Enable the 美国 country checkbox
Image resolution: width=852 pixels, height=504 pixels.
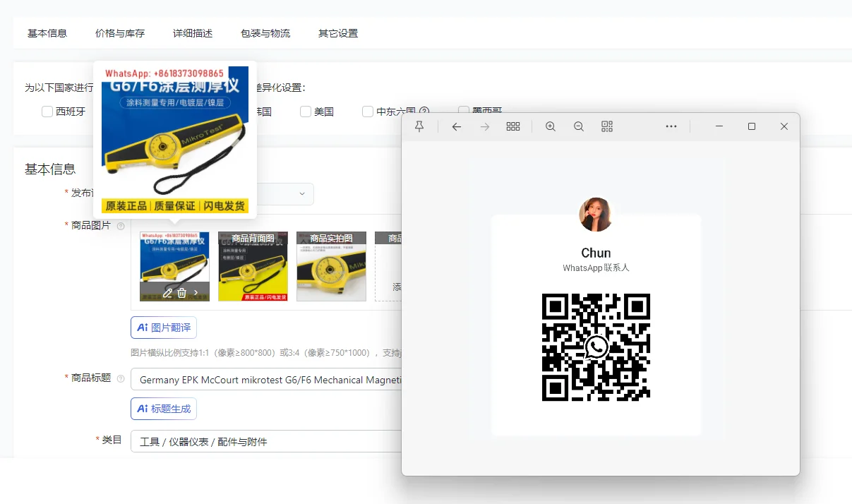click(306, 112)
